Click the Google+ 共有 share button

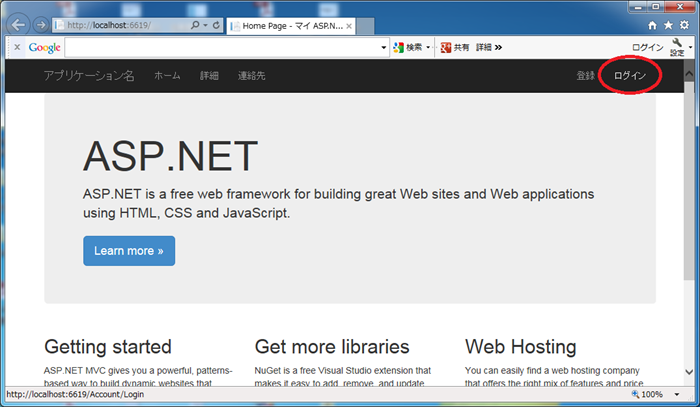coord(454,47)
